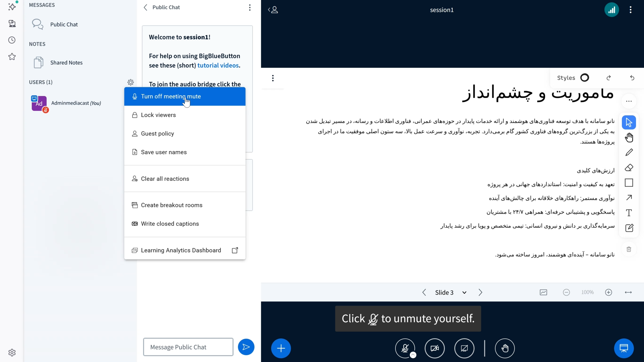This screenshot has width=644, height=362.
Task: Unmute the microphone button
Action: pos(405,348)
